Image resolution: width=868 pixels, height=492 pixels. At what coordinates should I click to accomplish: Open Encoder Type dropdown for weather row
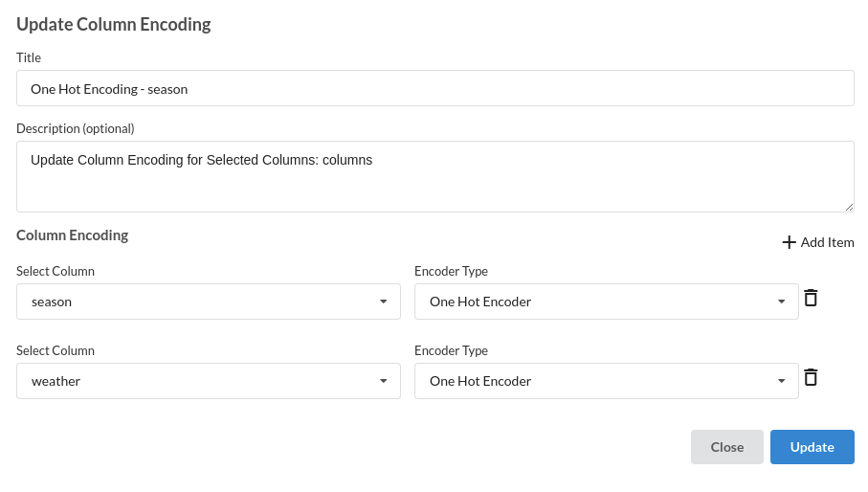coord(606,381)
